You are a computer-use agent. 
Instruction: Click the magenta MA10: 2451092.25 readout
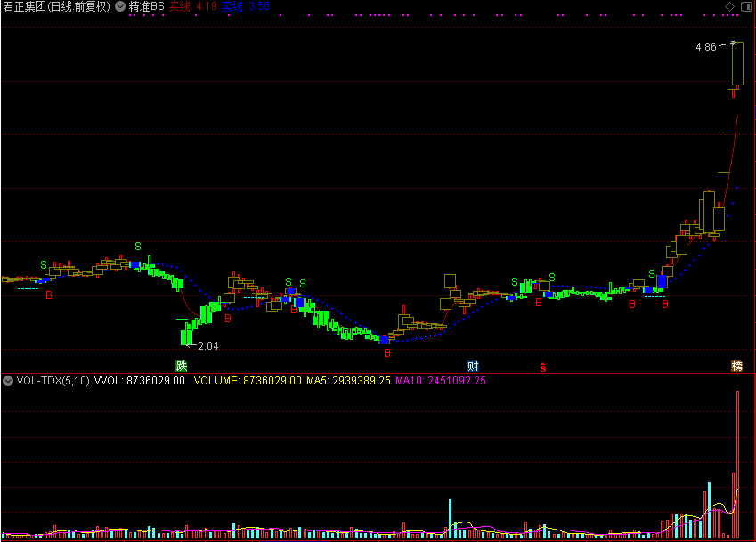(441, 381)
